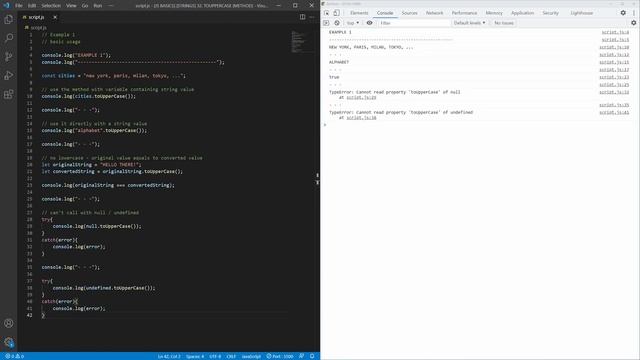The height and width of the screenshot is (360, 640).
Task: Switch to the Console tab
Action: (385, 13)
